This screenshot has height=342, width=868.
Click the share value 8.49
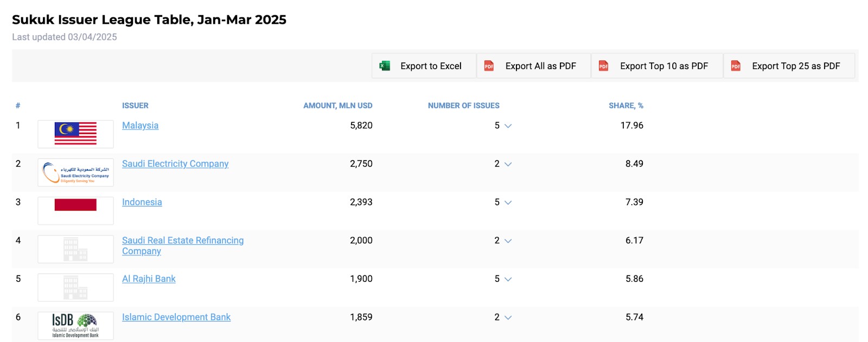coord(634,164)
